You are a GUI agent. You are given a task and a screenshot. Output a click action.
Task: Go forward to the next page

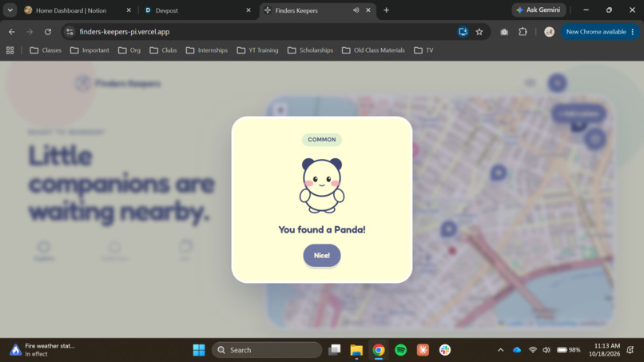click(30, 32)
